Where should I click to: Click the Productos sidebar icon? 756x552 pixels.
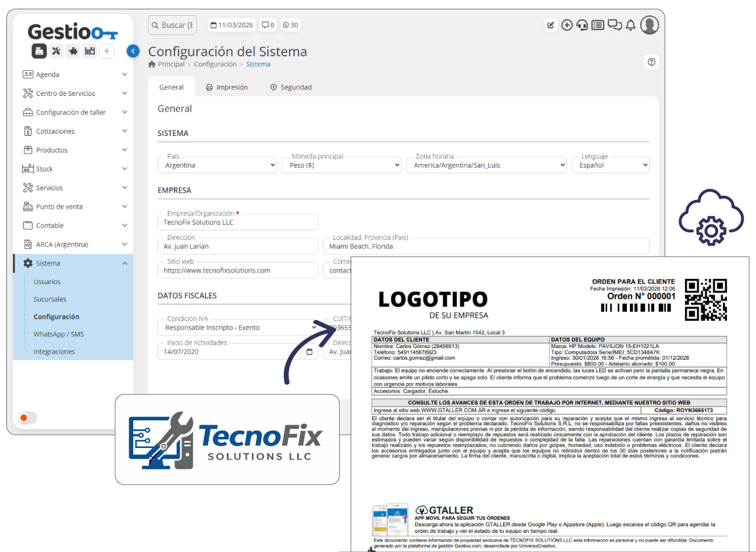point(28,150)
